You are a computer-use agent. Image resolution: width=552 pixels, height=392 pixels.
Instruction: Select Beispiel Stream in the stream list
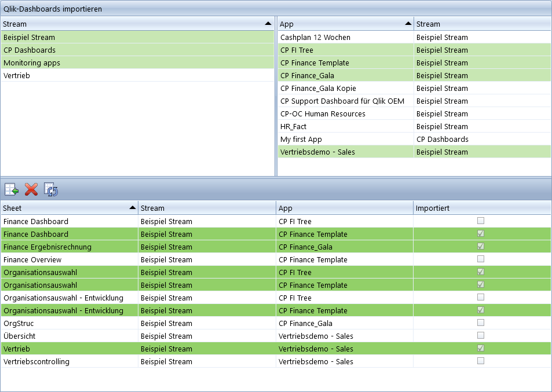click(137, 37)
